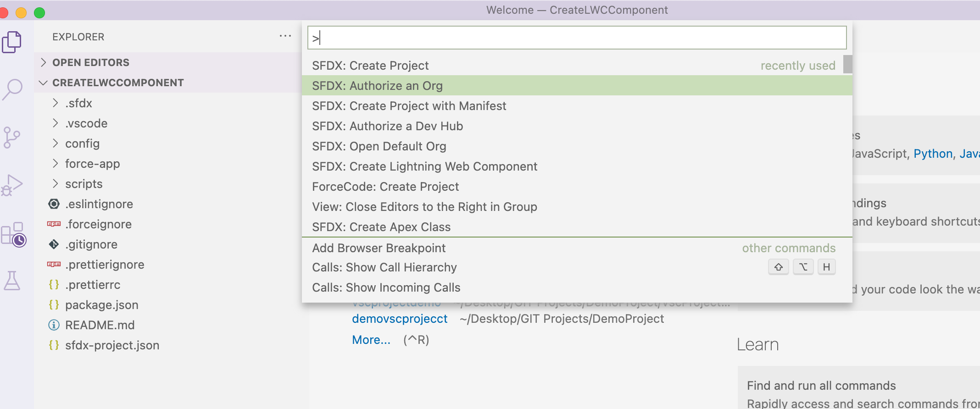Image resolution: width=980 pixels, height=409 pixels.
Task: Open the Extensions view icon
Action: pyautogui.click(x=13, y=234)
